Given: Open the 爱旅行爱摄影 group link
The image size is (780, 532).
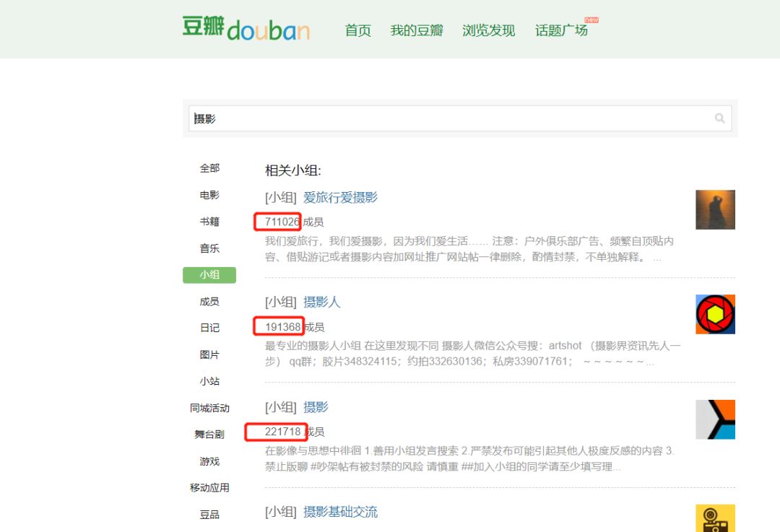Looking at the screenshot, I should click(x=340, y=197).
